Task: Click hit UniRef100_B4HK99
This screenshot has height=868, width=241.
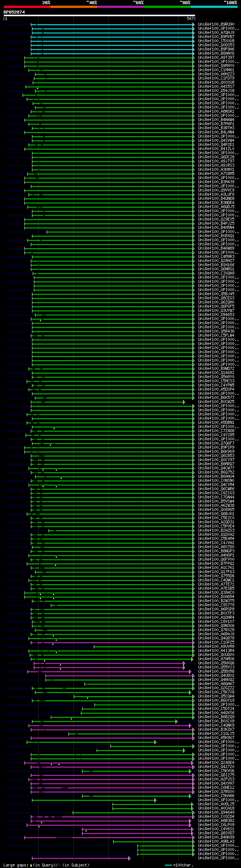Action: point(216,837)
